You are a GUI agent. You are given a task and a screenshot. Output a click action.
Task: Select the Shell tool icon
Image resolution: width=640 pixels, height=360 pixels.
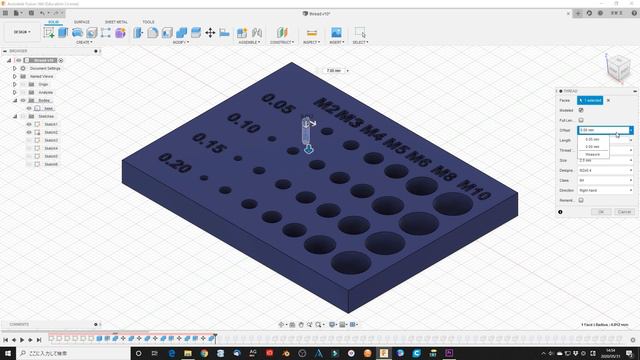pyautogui.click(x=167, y=33)
